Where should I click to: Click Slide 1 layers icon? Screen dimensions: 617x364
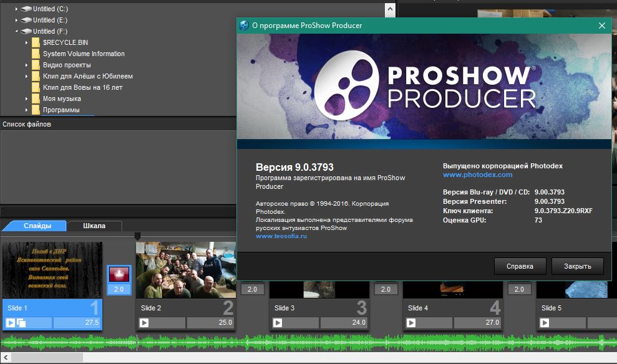(x=21, y=323)
